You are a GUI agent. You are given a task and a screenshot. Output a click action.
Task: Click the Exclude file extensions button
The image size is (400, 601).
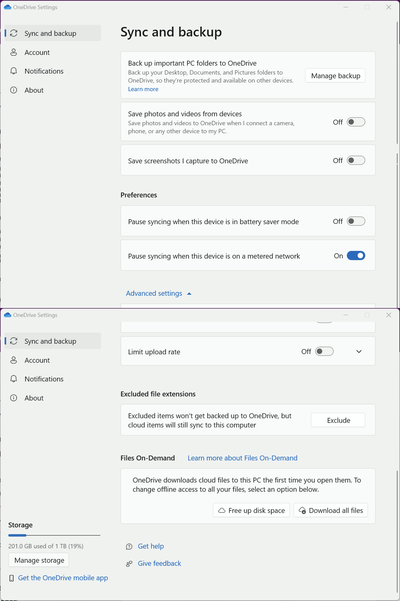(x=338, y=420)
